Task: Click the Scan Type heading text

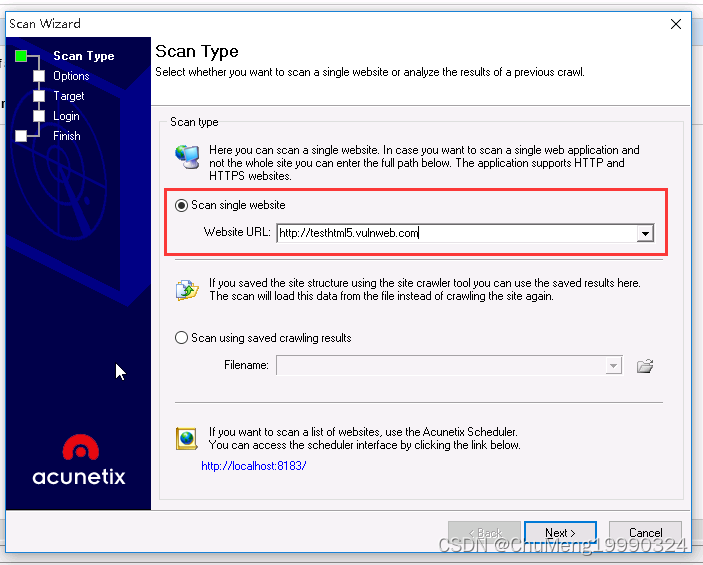Action: 197,52
